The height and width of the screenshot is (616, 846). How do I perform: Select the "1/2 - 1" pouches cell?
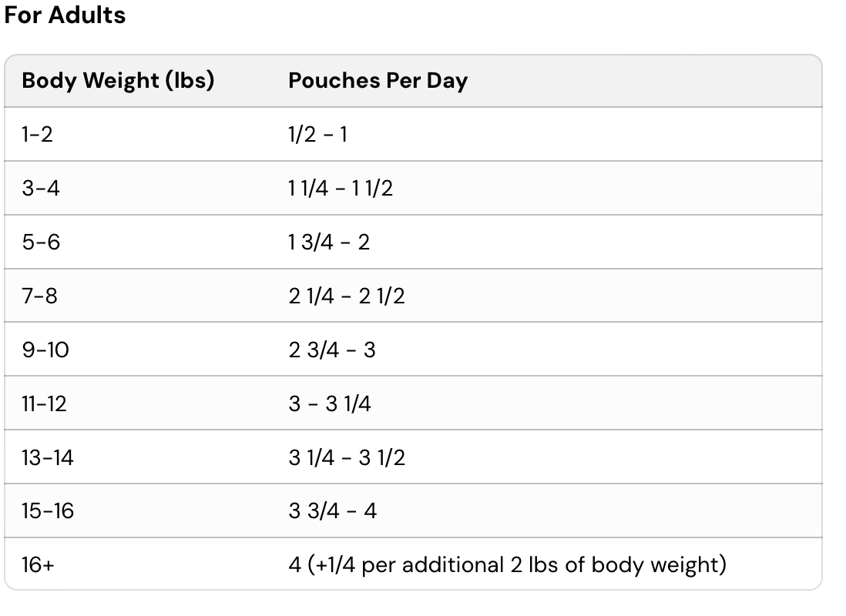pyautogui.click(x=317, y=134)
